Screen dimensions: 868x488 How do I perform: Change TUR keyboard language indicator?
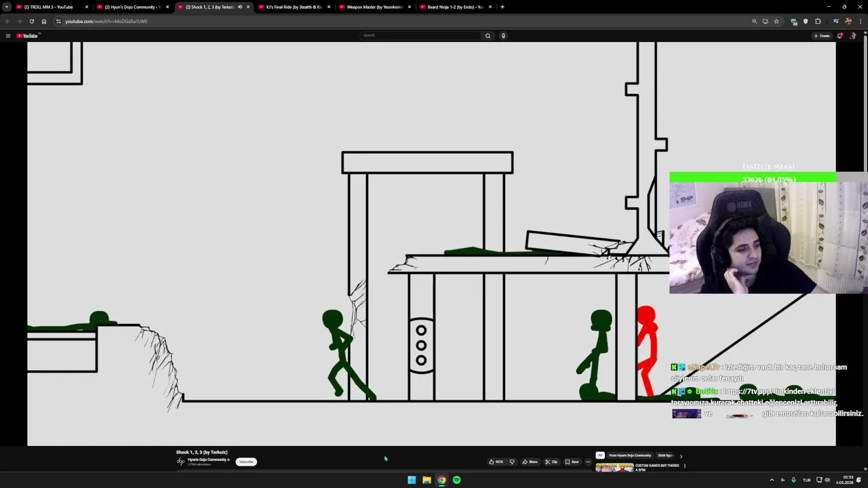[x=807, y=480]
